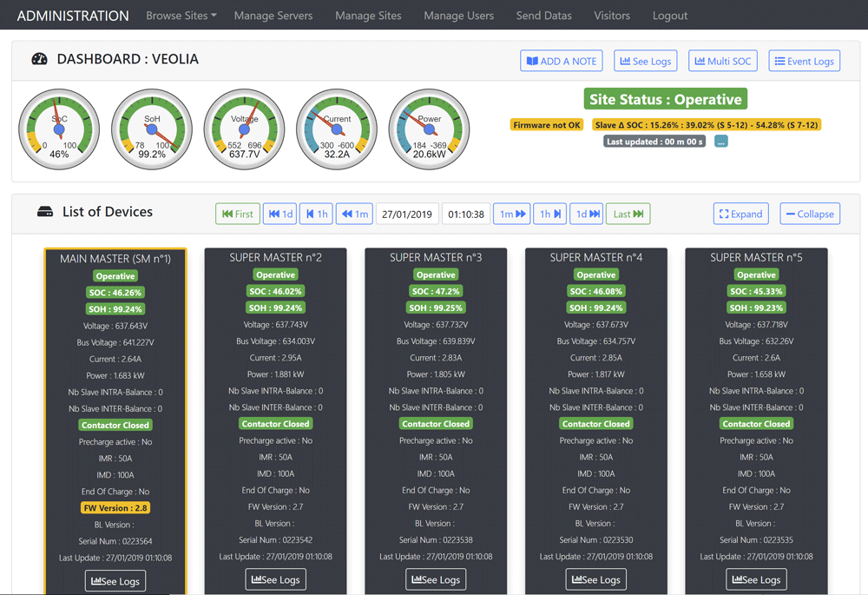
Task: Click the List of Devices drive icon
Action: tap(45, 212)
